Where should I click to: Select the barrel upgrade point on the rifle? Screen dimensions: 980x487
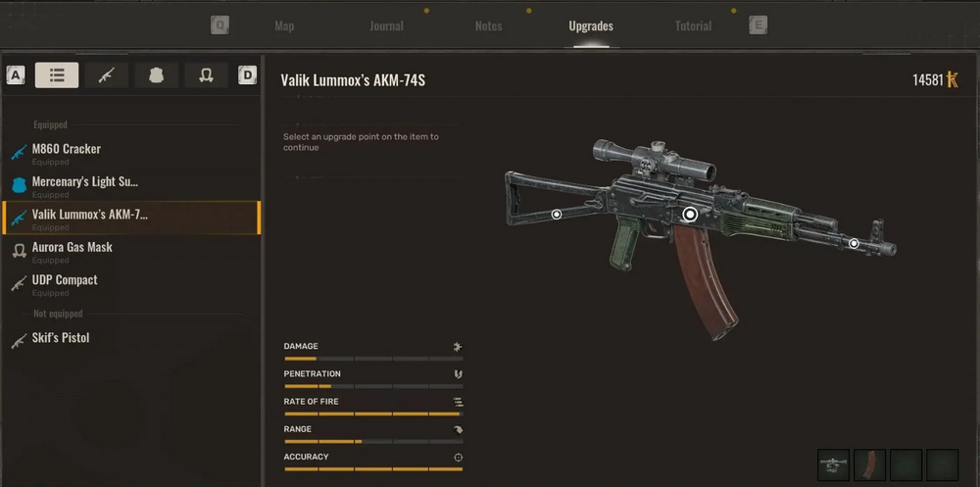click(x=854, y=243)
